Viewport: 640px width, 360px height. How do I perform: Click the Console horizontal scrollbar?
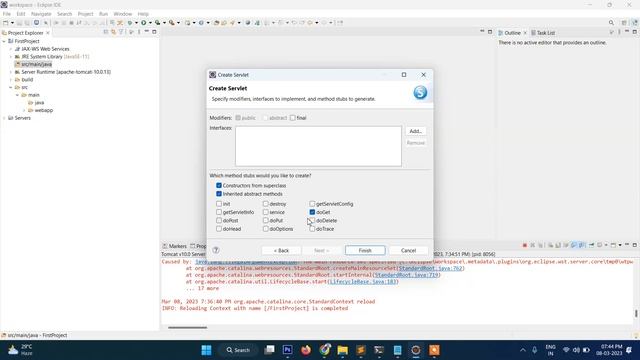click(x=187, y=327)
